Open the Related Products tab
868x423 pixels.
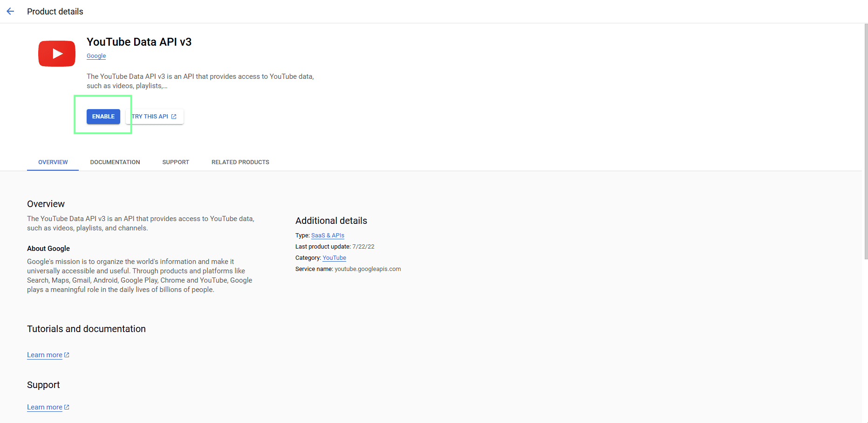click(240, 162)
